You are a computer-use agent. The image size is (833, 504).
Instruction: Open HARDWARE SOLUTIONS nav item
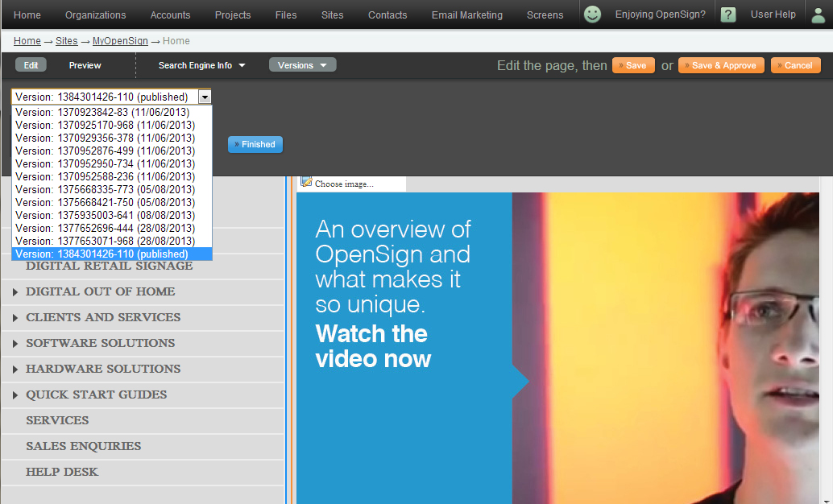(x=103, y=369)
